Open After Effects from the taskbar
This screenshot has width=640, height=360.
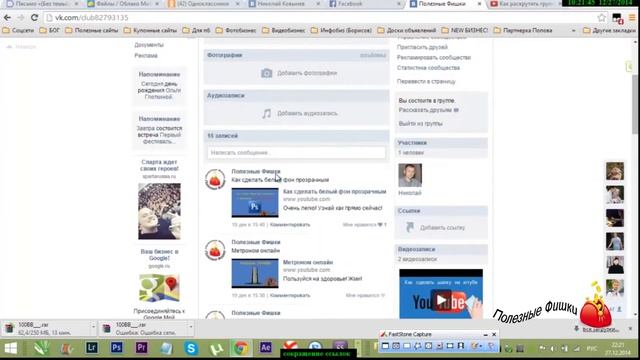coord(265,347)
